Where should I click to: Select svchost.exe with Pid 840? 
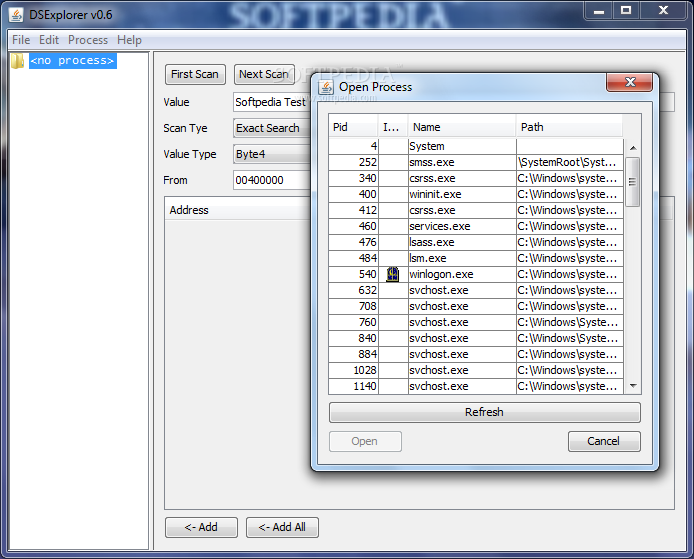coord(476,338)
